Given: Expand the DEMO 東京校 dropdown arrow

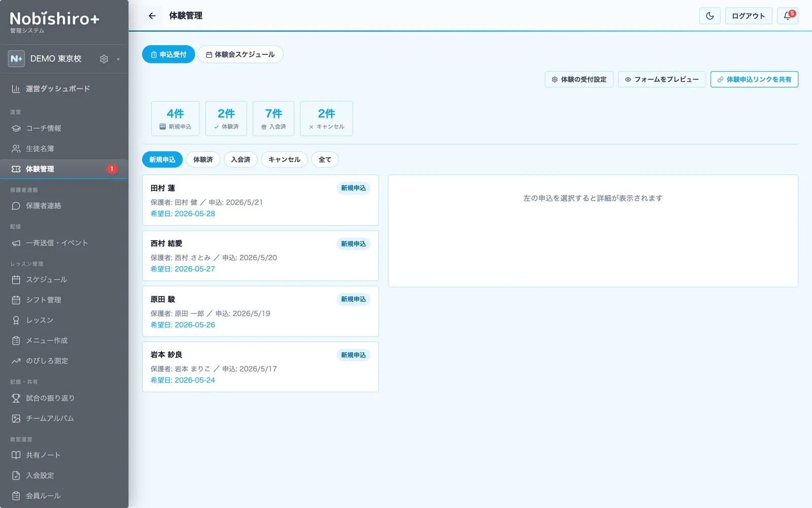Looking at the screenshot, I should (x=118, y=59).
